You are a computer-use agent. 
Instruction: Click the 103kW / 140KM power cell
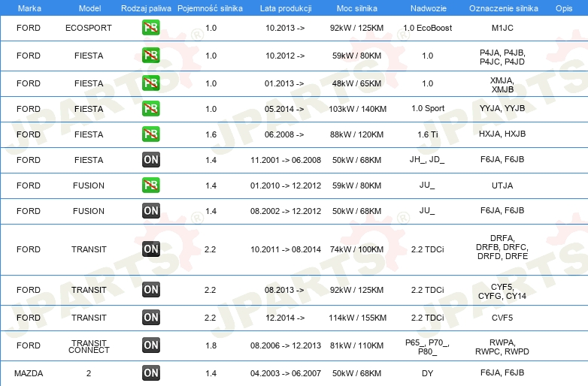(x=357, y=109)
